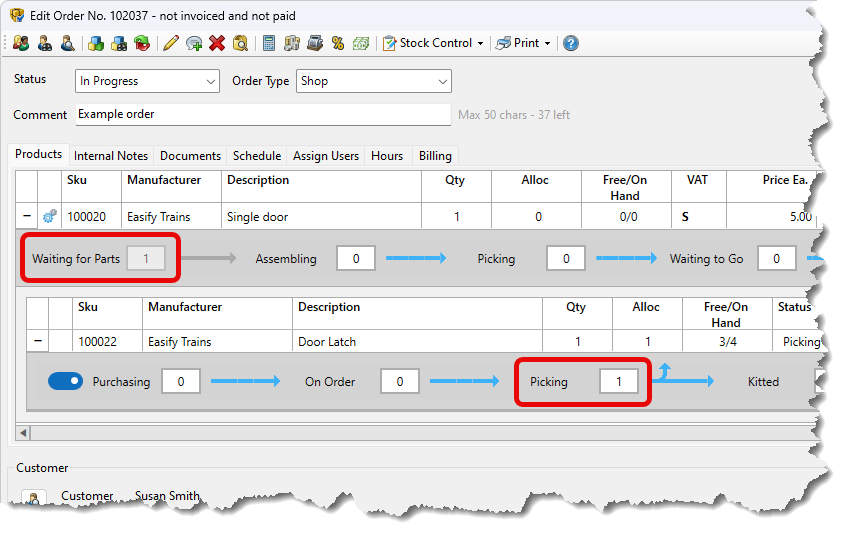
Task: Click the Comment field containing Example order
Action: (263, 114)
